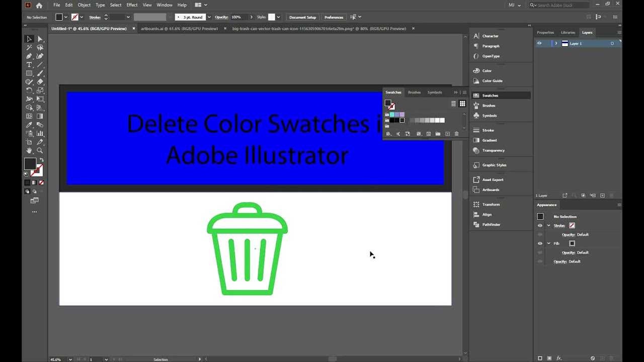Select the Type tool

29,65
